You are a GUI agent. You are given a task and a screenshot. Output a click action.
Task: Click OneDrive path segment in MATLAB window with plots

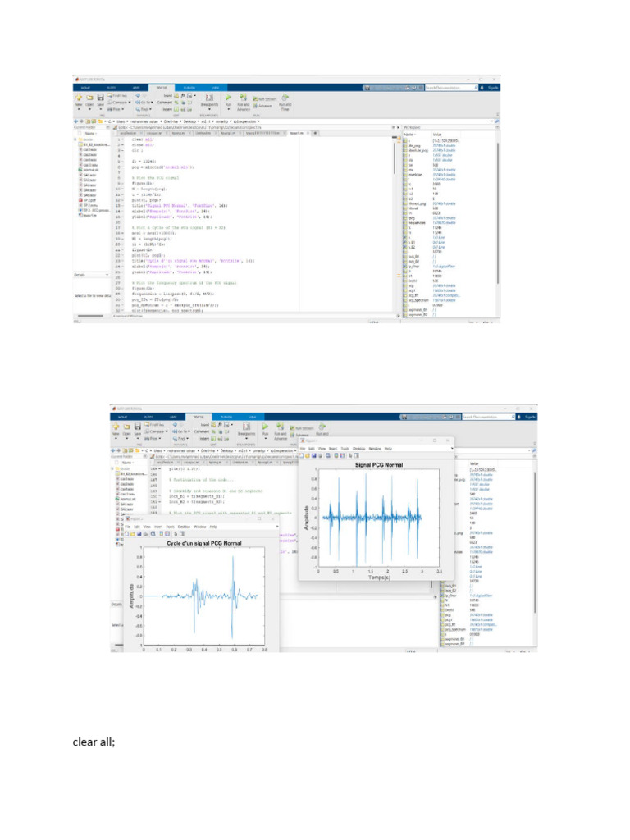pos(207,450)
